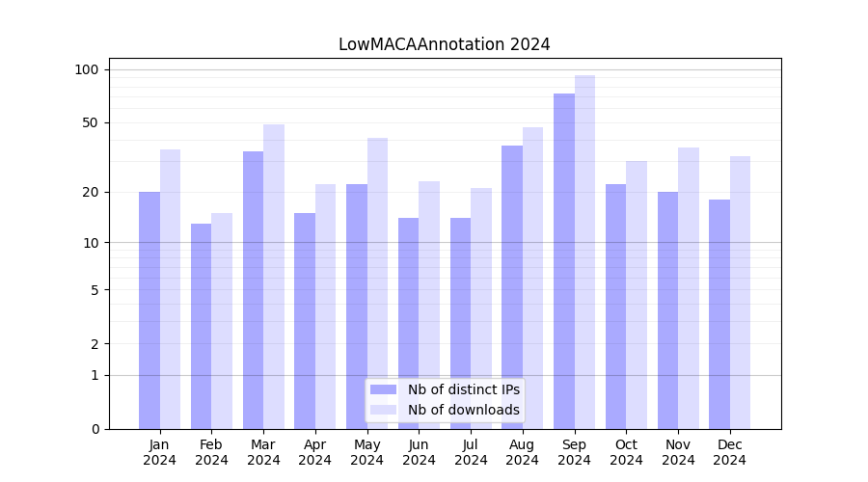Select the Feb 2024 distinct IPs bar

click(x=201, y=326)
